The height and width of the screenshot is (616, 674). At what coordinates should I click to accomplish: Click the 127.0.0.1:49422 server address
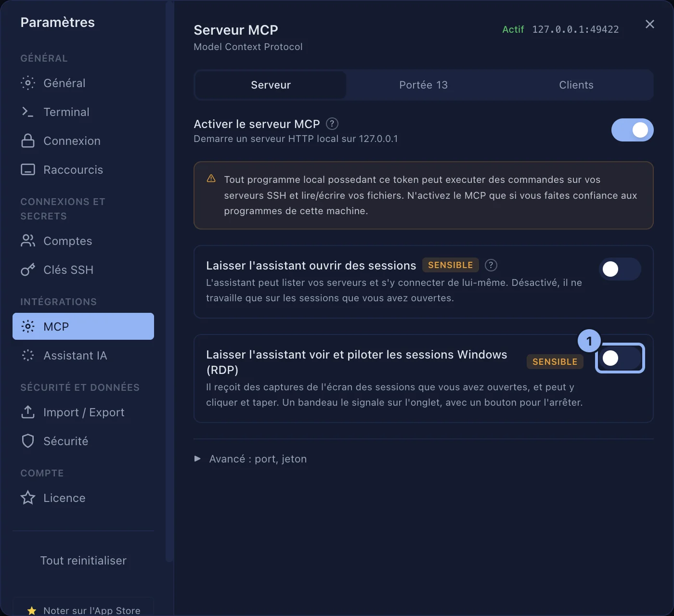(x=575, y=29)
